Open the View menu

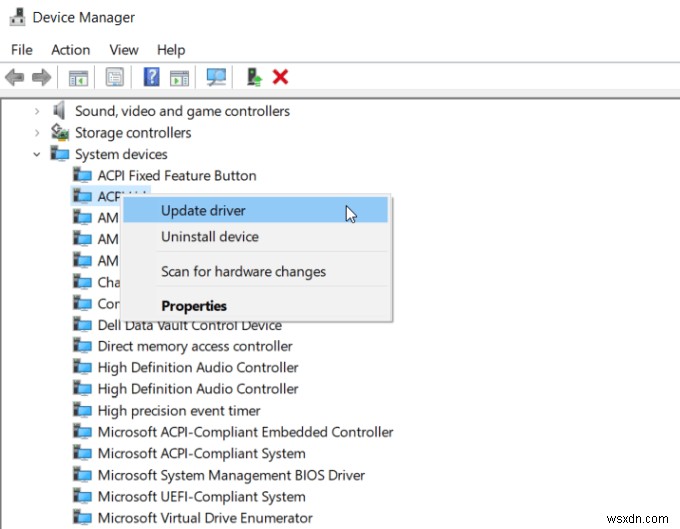point(124,50)
